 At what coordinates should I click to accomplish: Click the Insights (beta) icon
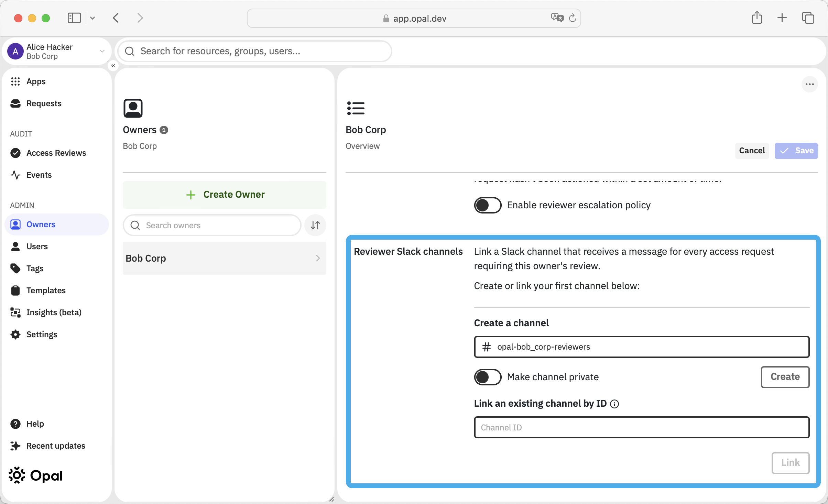coord(15,313)
